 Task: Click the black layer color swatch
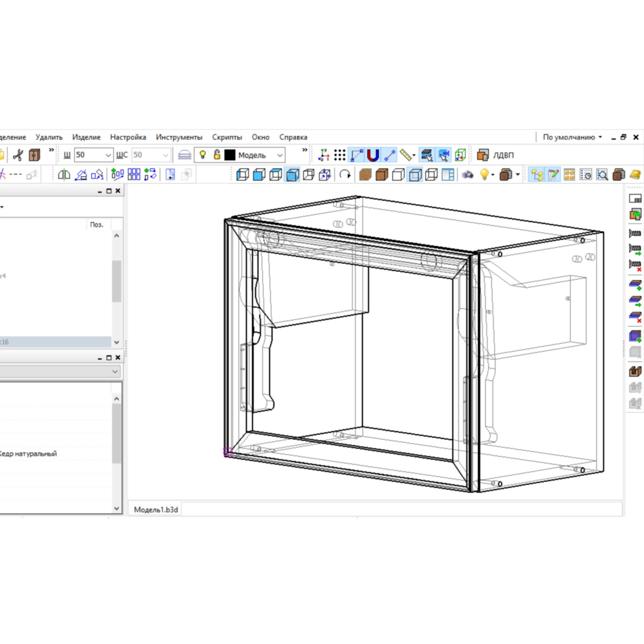point(230,155)
